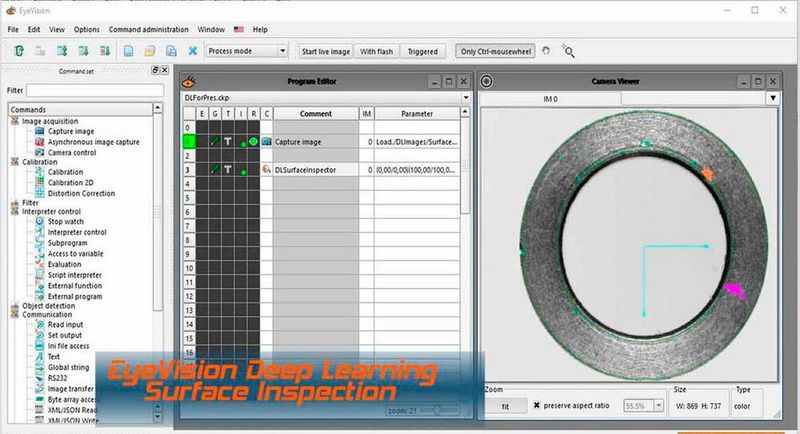
Task: Collapse the Communication tree group
Action: point(15,315)
